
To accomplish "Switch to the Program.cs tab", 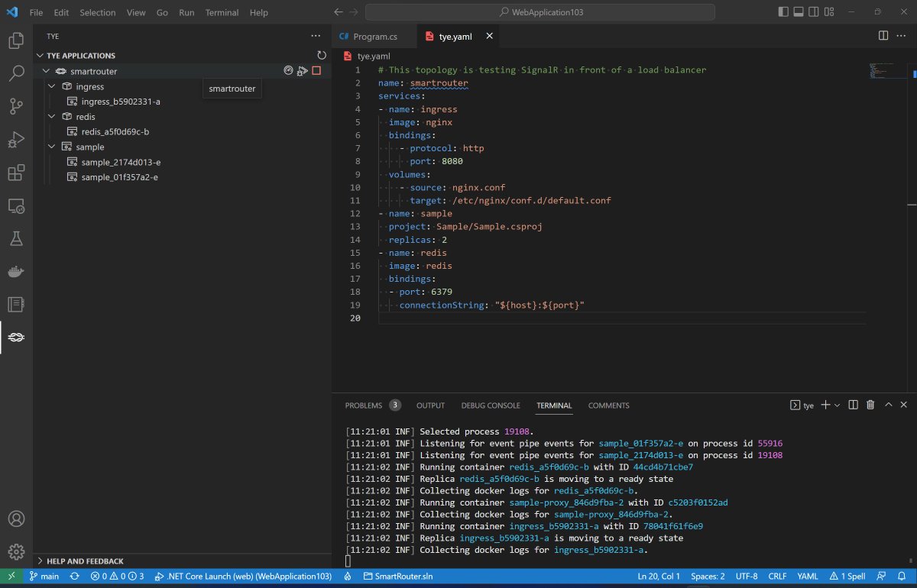I will (x=375, y=36).
